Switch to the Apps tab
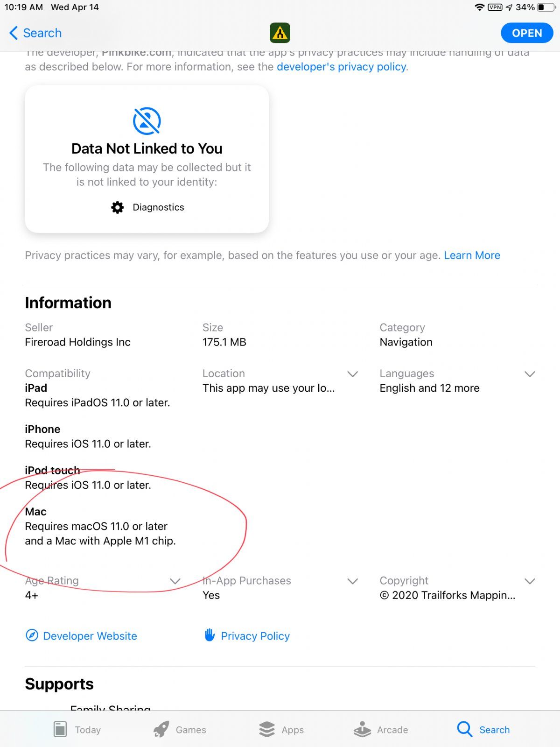The width and height of the screenshot is (560, 747). 281,729
